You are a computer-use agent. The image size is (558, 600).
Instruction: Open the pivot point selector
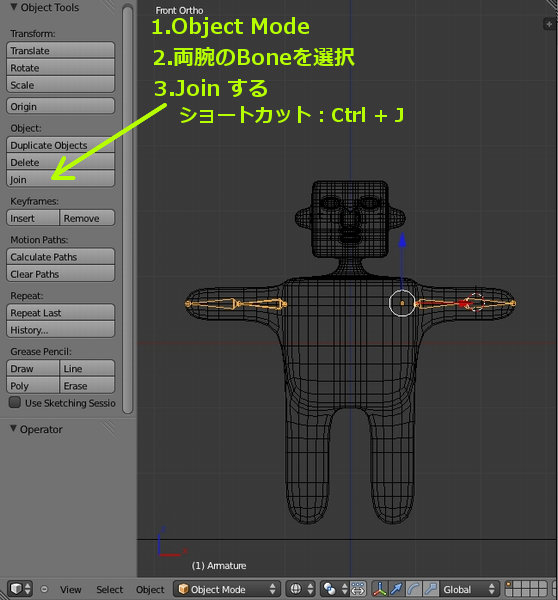point(334,589)
